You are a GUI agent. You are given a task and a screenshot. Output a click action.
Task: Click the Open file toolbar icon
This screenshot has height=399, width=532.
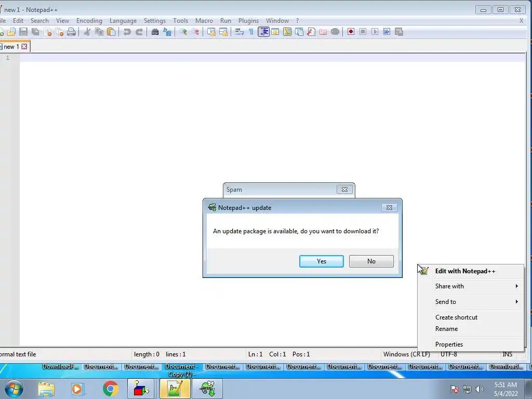click(x=11, y=32)
